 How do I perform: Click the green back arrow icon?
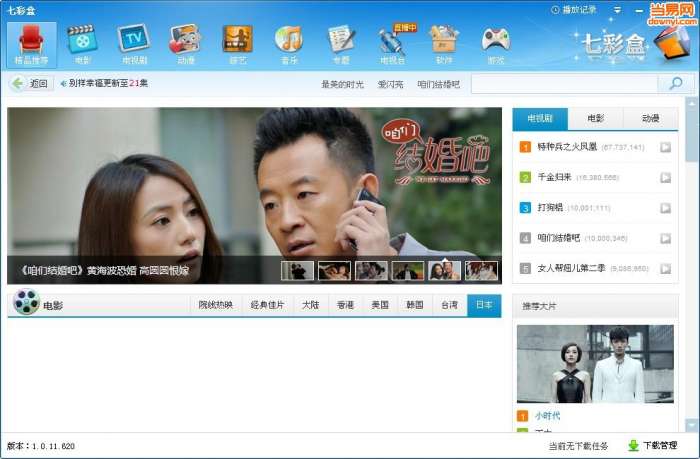pyautogui.click(x=17, y=83)
